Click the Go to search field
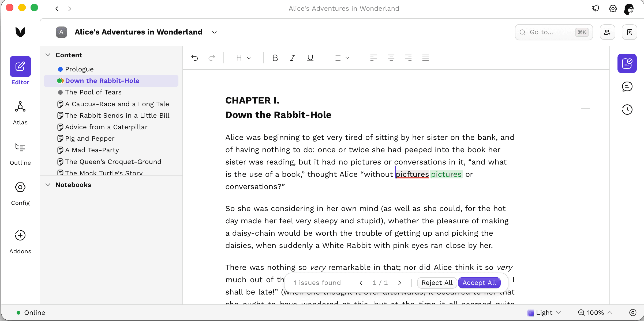Image resolution: width=644 pixels, height=321 pixels. click(x=554, y=32)
